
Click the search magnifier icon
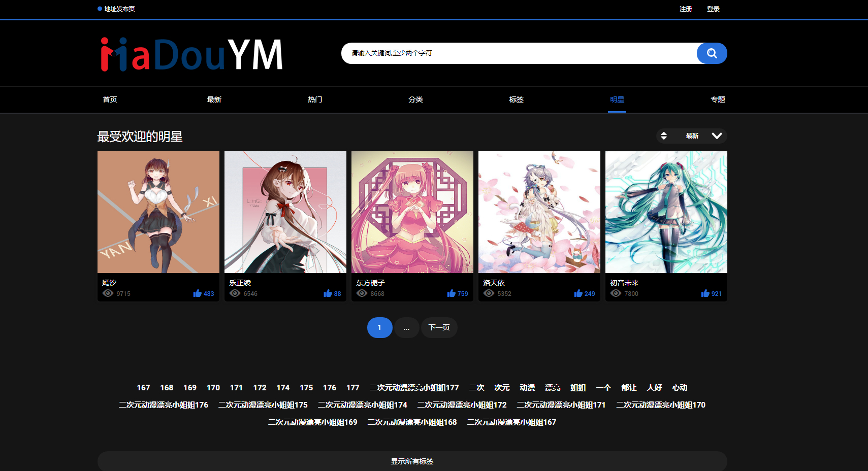tap(711, 53)
